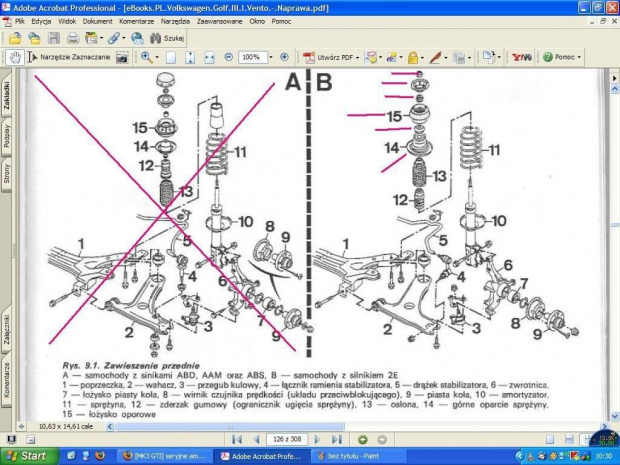Select the Snapshot camera tool

122,58
